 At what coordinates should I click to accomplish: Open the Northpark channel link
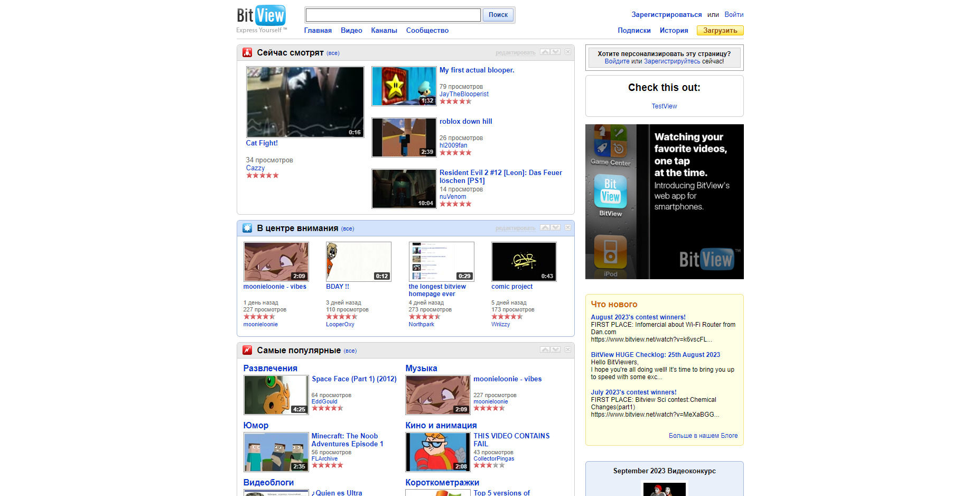pos(421,325)
